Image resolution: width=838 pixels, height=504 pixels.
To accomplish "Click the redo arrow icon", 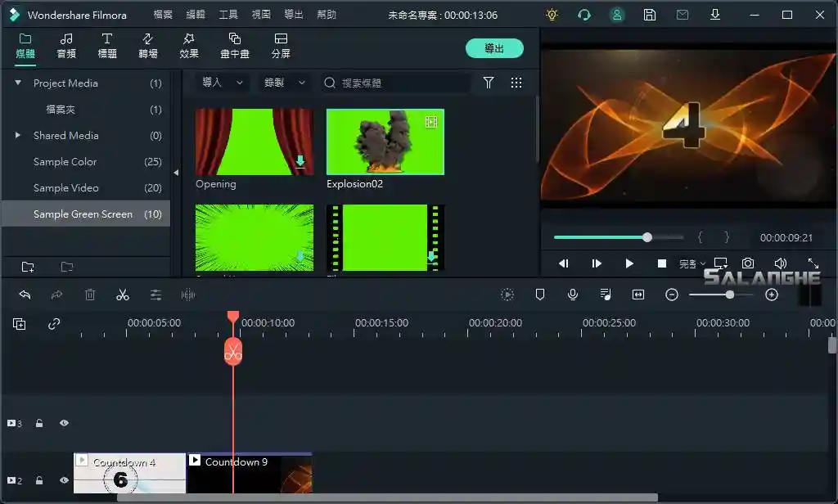I will tap(56, 295).
